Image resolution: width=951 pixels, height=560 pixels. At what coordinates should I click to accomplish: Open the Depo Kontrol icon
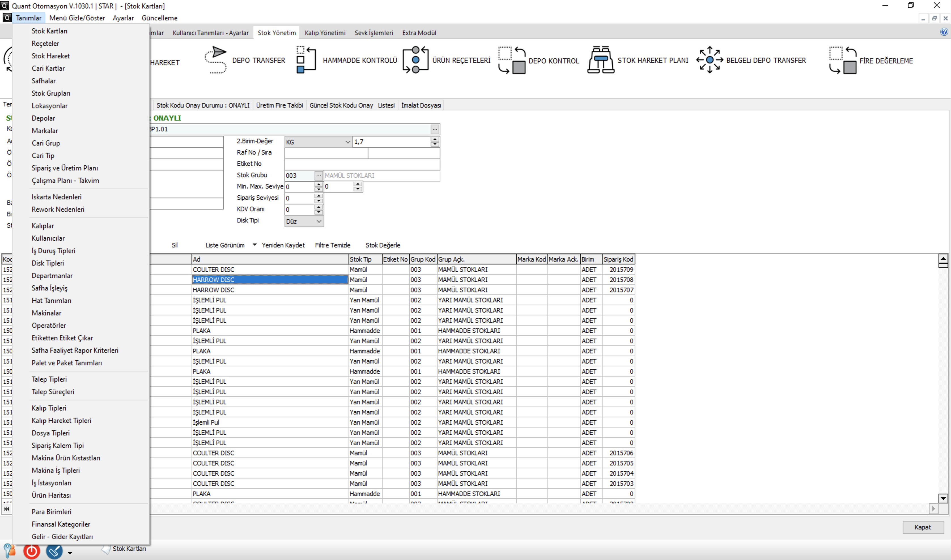tap(511, 60)
